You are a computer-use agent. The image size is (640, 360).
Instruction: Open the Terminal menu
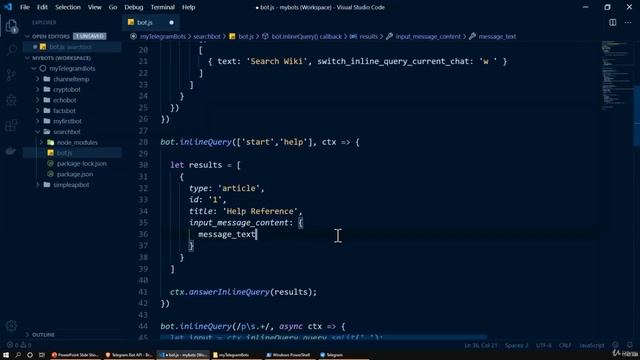pos(162,7)
